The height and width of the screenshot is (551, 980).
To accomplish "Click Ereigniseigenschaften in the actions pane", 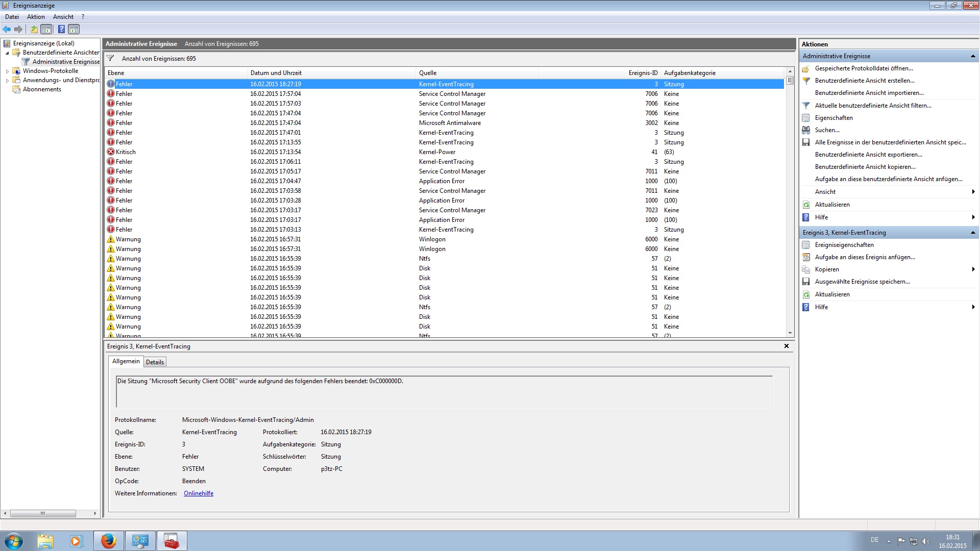I will [x=844, y=245].
